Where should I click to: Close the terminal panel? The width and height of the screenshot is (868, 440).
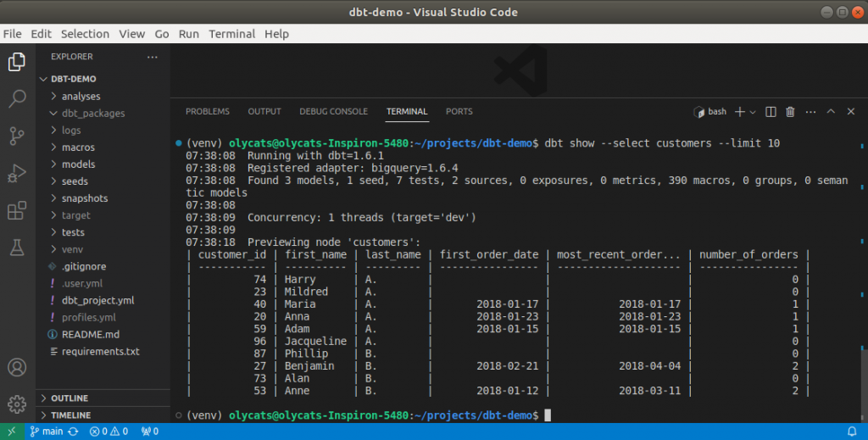(x=851, y=112)
